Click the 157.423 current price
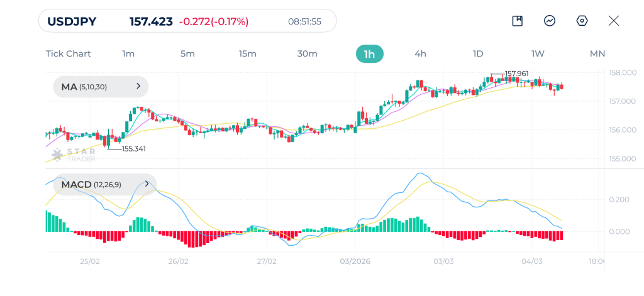 click(x=151, y=21)
